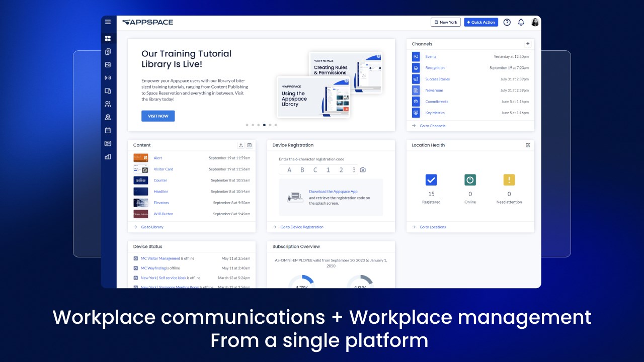Open the New York location selector
The height and width of the screenshot is (362, 644).
[x=446, y=22]
